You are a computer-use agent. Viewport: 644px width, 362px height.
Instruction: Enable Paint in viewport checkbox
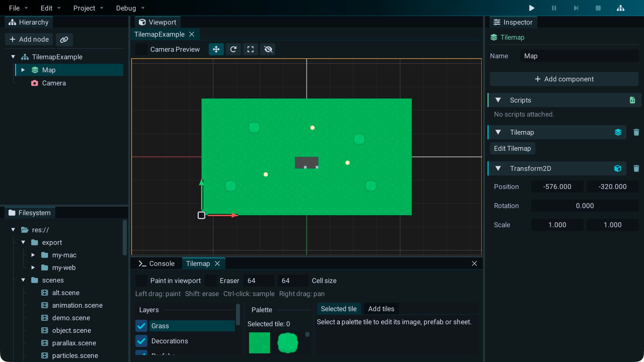(x=141, y=281)
